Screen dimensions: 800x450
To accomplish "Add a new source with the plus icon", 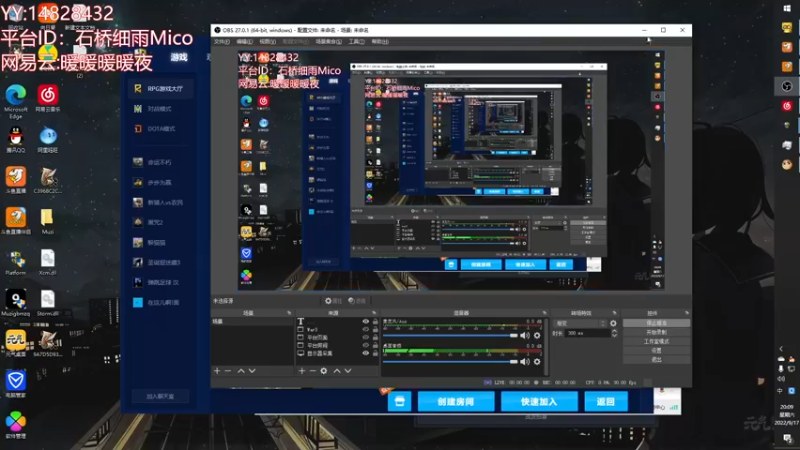I will click(302, 371).
